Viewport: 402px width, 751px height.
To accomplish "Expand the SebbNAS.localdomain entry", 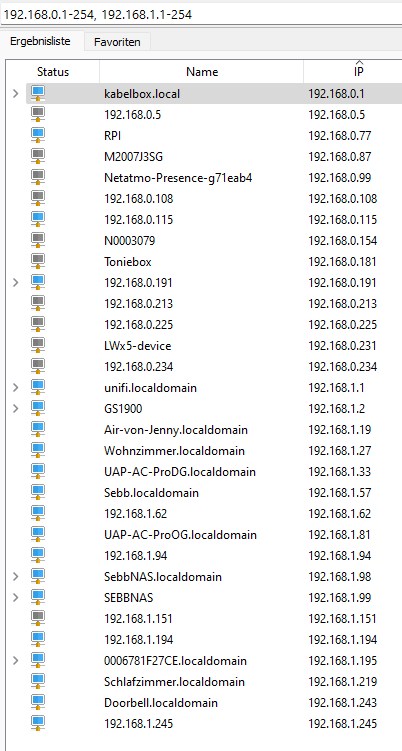I will [15, 577].
